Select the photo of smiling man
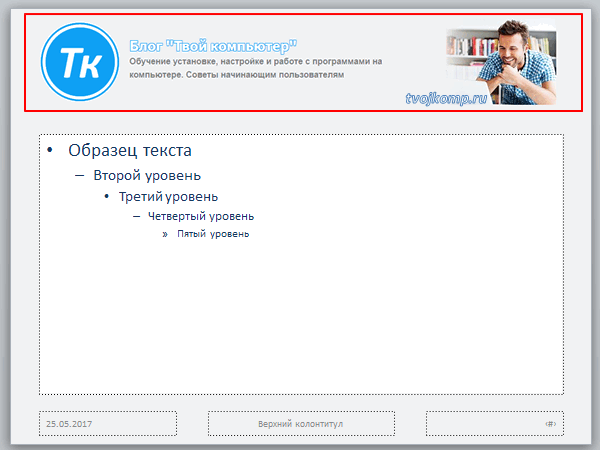The image size is (600, 450). [x=501, y=62]
